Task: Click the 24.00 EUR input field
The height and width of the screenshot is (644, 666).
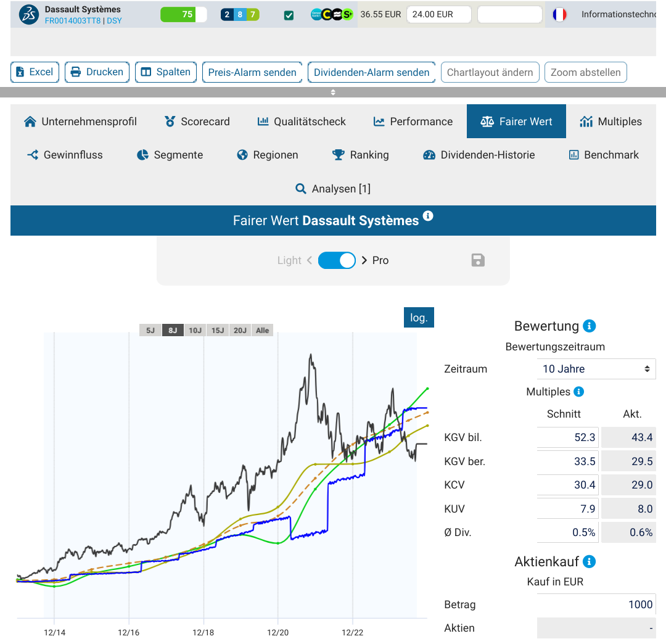Action: [439, 14]
